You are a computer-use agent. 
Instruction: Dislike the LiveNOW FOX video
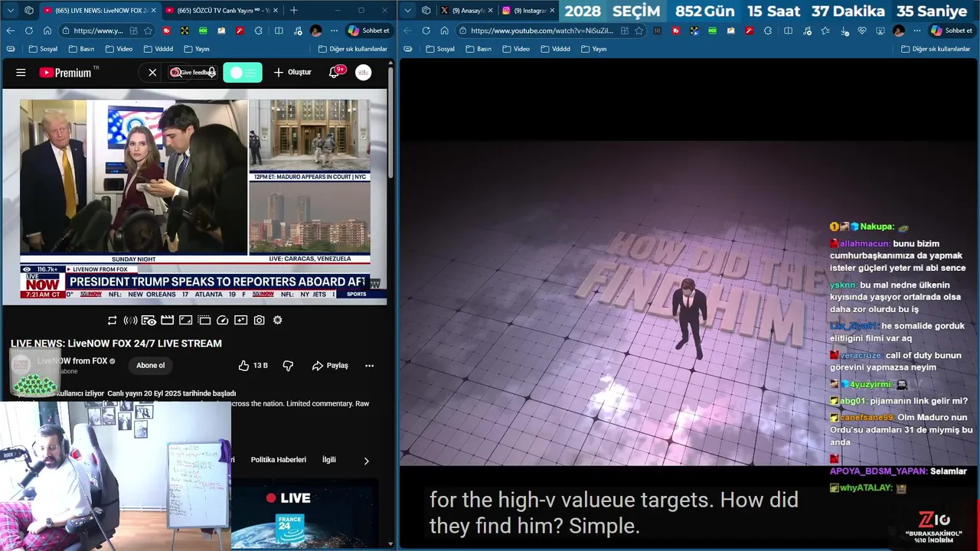tap(288, 366)
